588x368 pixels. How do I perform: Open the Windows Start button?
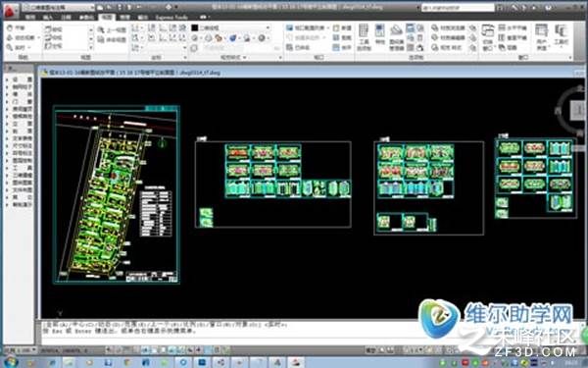tap(10, 362)
